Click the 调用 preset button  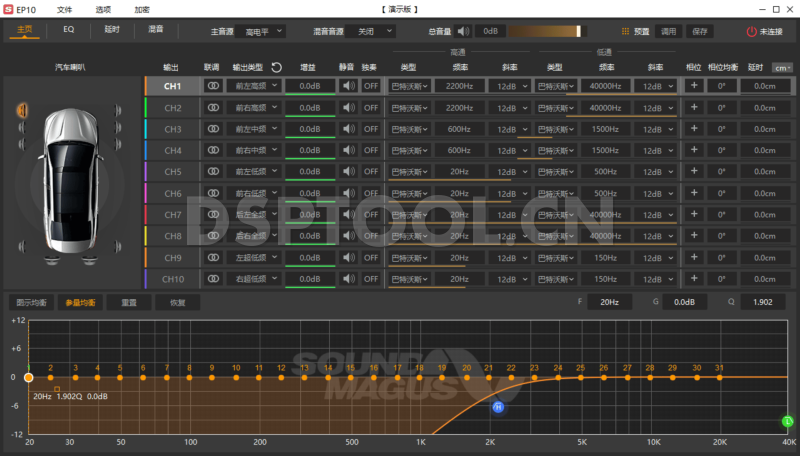pos(668,32)
